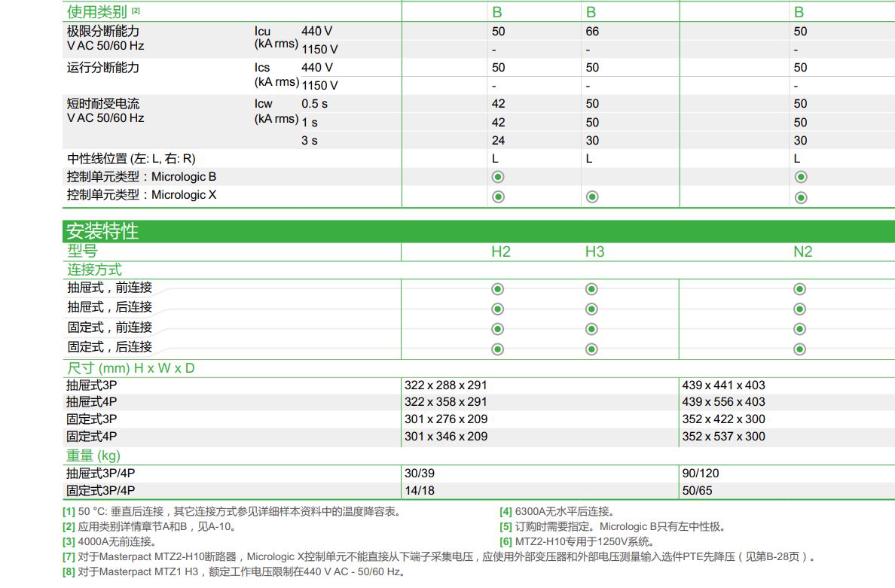Click the weight value 90/120
Screen dimensions: 895x588
[701, 474]
